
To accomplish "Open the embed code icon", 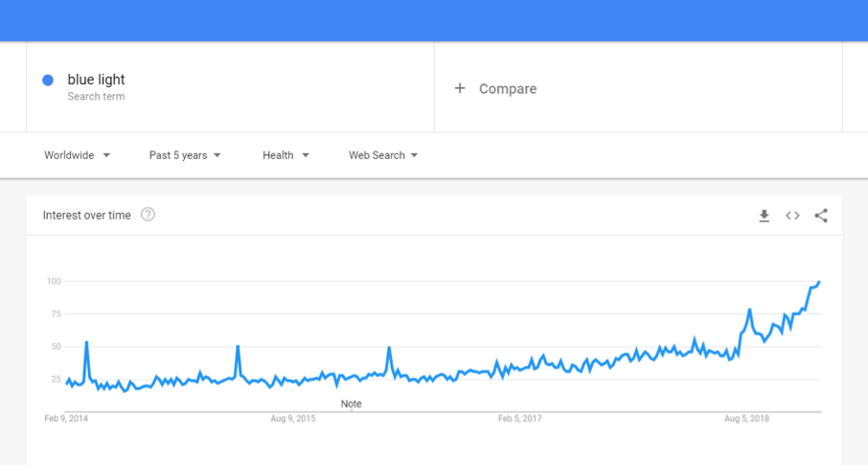I will tap(792, 216).
